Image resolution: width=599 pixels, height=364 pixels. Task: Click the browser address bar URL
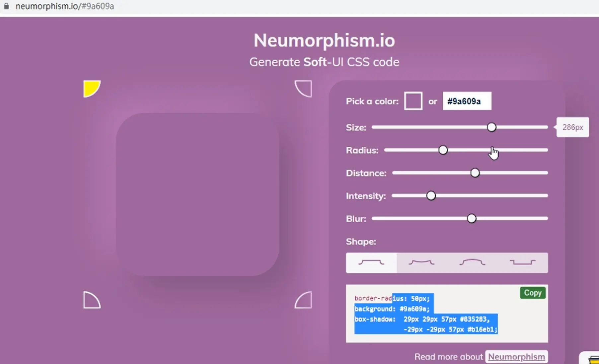[65, 6]
